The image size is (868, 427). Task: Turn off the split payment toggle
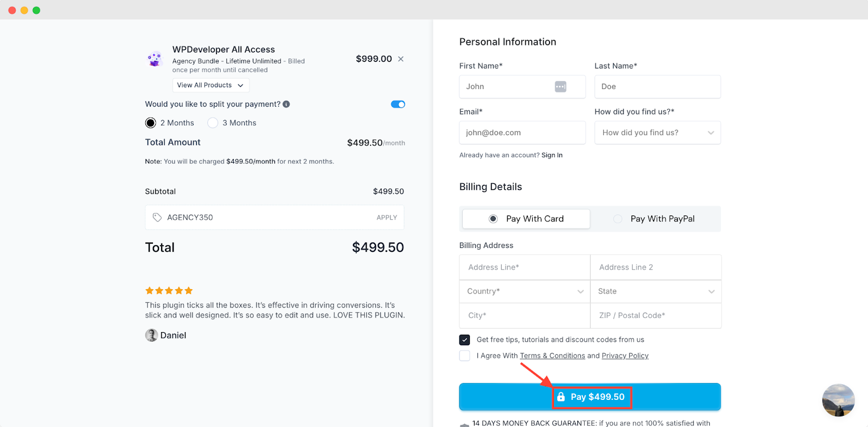click(x=398, y=104)
